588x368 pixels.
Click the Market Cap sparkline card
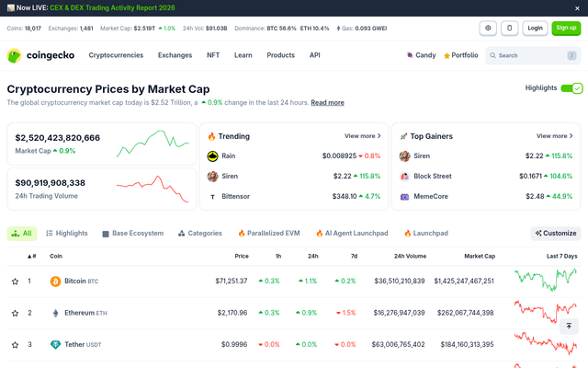coord(153,144)
